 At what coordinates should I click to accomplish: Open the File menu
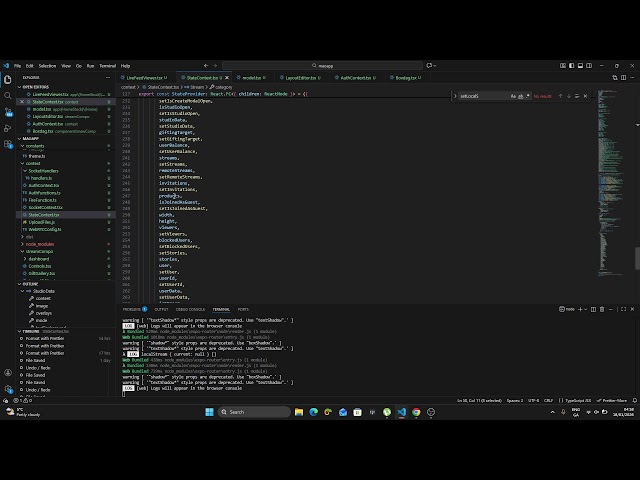(x=18, y=66)
